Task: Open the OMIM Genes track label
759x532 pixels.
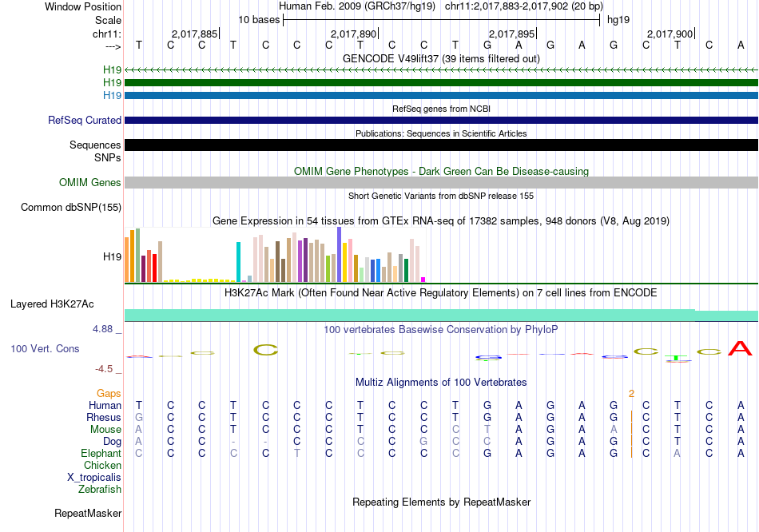Action: coord(89,182)
